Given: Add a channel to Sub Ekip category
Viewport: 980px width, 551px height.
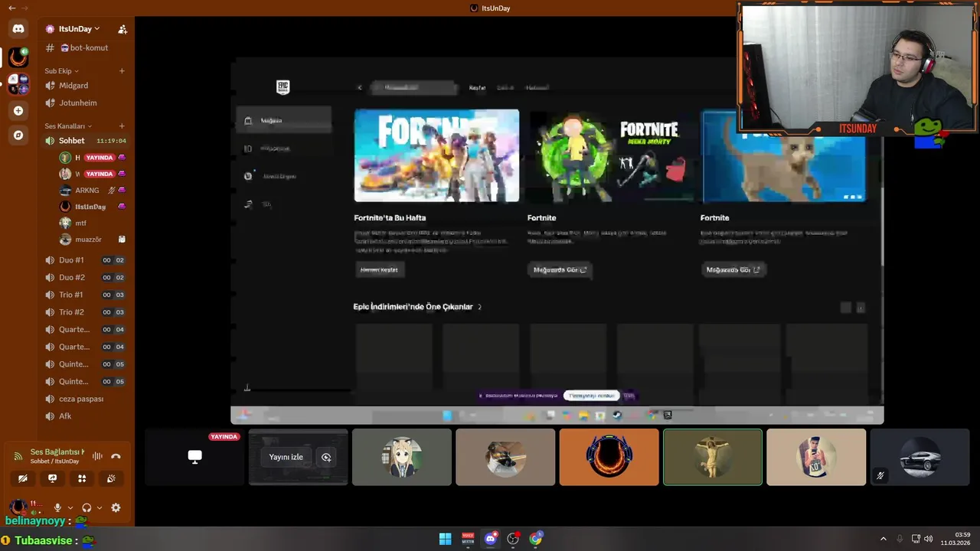Looking at the screenshot, I should [x=122, y=71].
